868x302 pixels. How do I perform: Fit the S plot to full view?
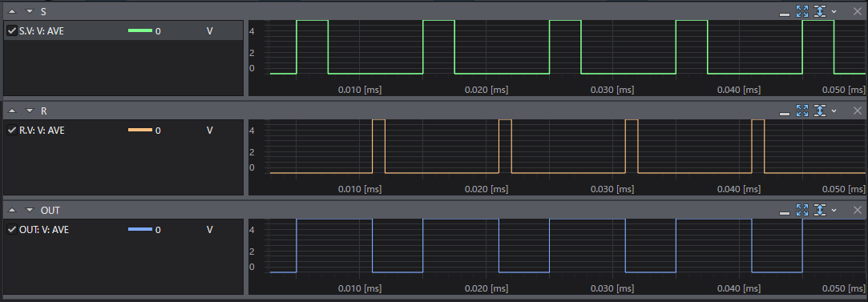pos(802,11)
